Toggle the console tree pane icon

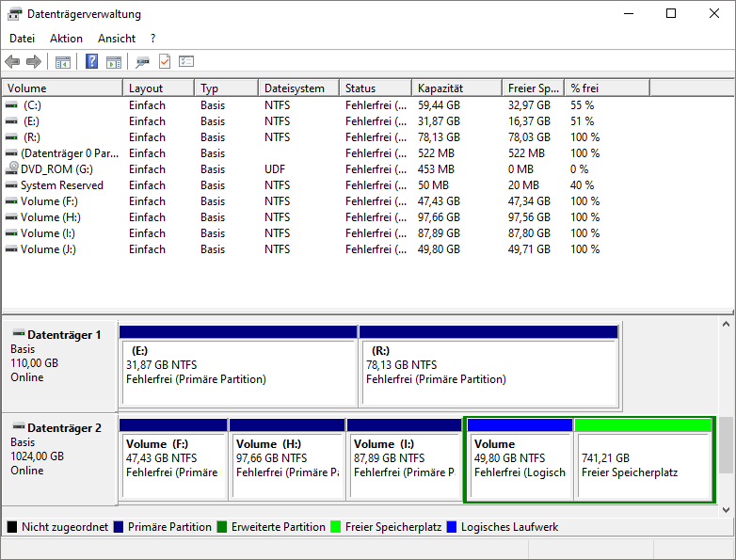[63, 62]
